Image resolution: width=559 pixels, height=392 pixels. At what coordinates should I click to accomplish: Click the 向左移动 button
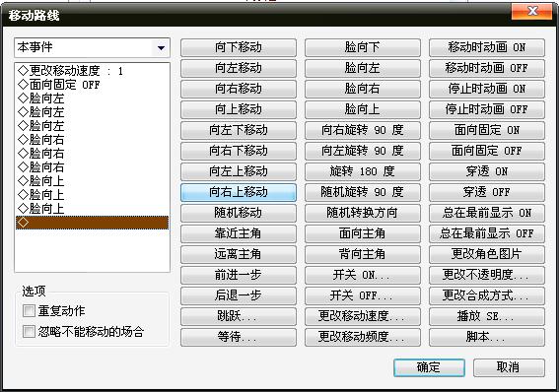click(x=239, y=68)
